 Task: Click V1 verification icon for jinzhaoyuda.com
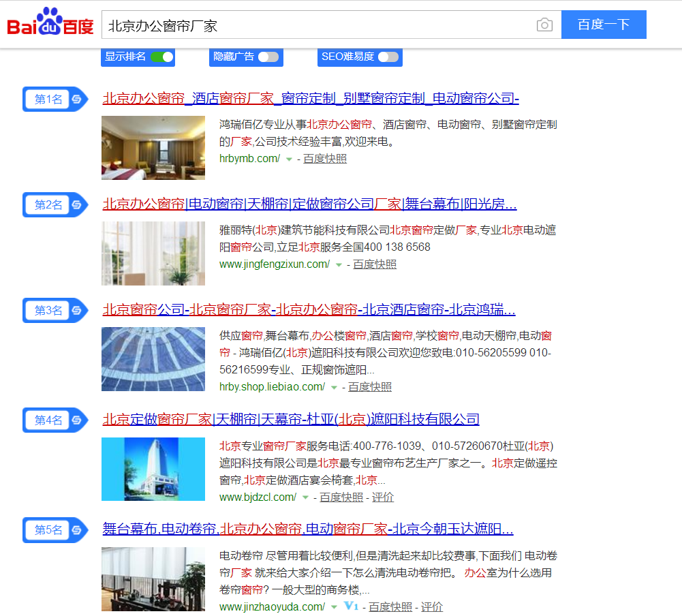click(x=351, y=606)
